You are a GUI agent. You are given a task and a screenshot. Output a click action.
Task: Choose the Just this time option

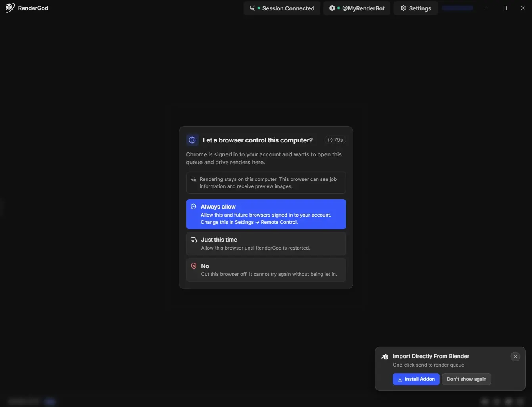pyautogui.click(x=266, y=244)
